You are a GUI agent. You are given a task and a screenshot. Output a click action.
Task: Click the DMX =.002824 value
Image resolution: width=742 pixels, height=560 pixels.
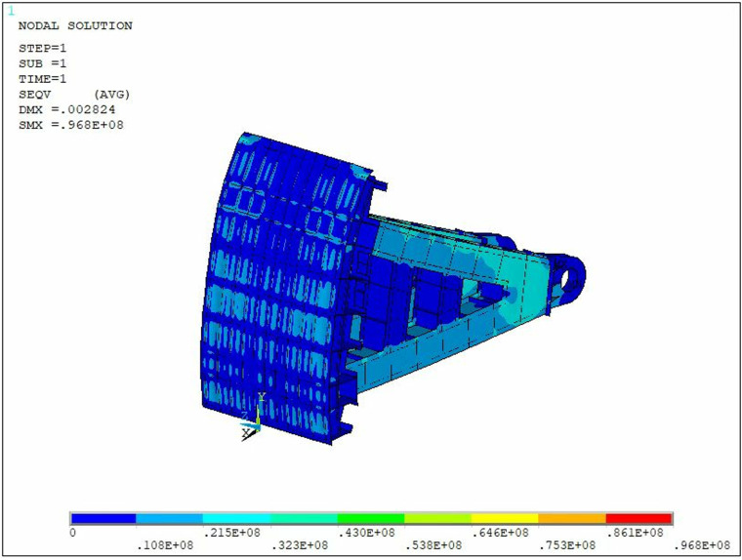(66, 109)
